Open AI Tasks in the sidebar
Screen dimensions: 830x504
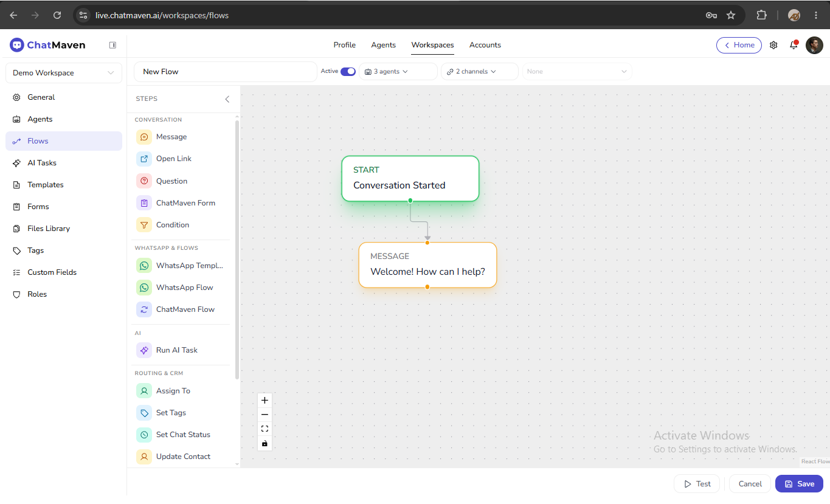[x=64, y=163]
